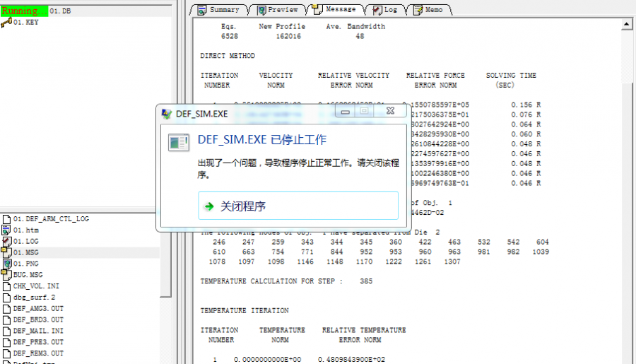Click the 01.PNG image file icon
636x364 pixels.
(x=6, y=264)
